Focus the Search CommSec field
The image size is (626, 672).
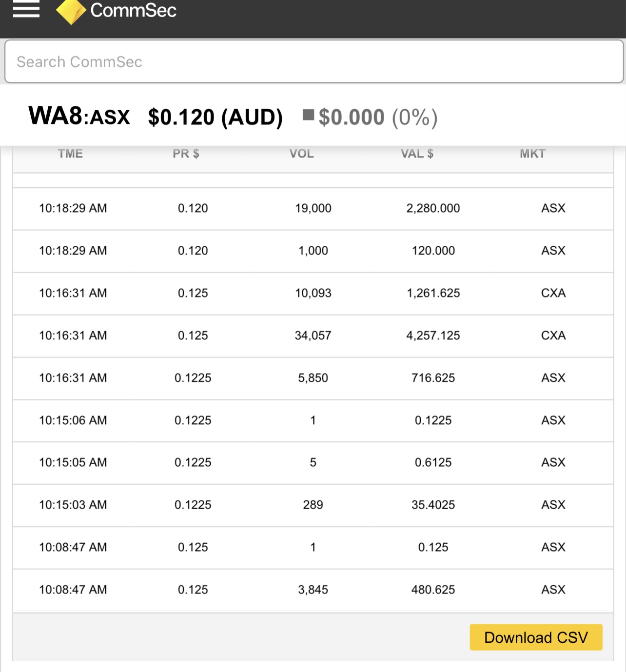pos(314,61)
